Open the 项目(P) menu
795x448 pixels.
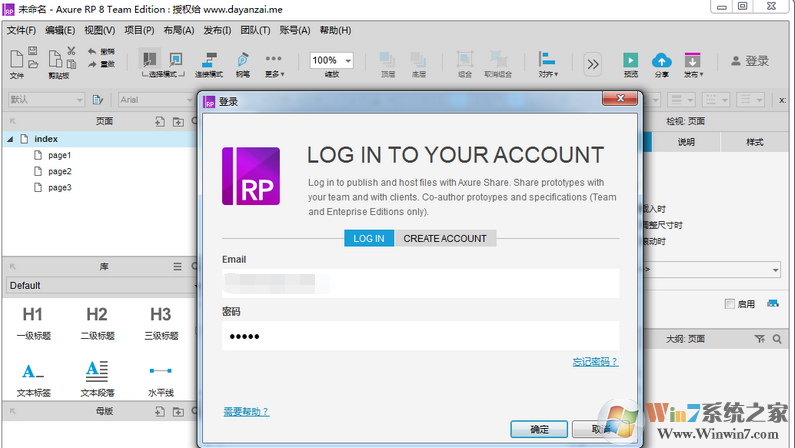(139, 30)
